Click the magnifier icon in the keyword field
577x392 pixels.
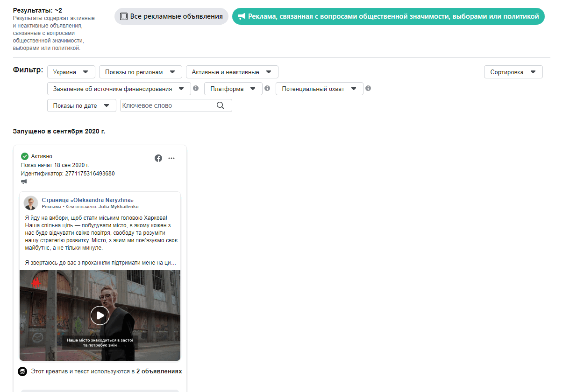click(221, 105)
